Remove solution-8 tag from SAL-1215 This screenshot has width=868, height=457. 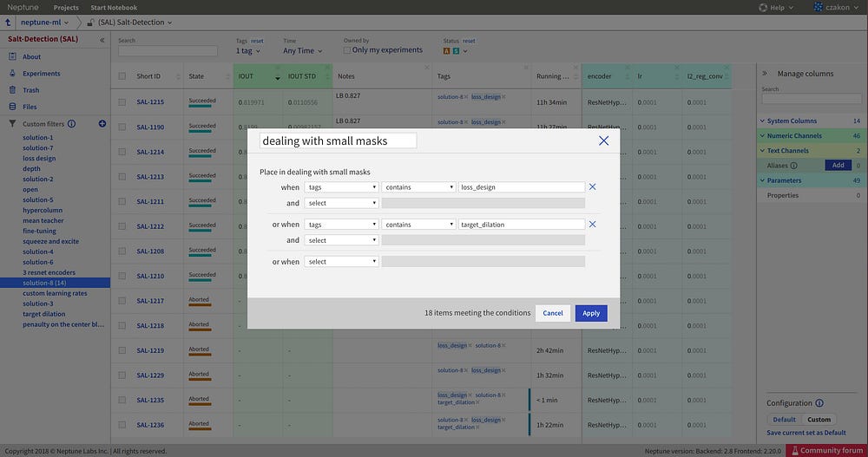pyautogui.click(x=466, y=97)
